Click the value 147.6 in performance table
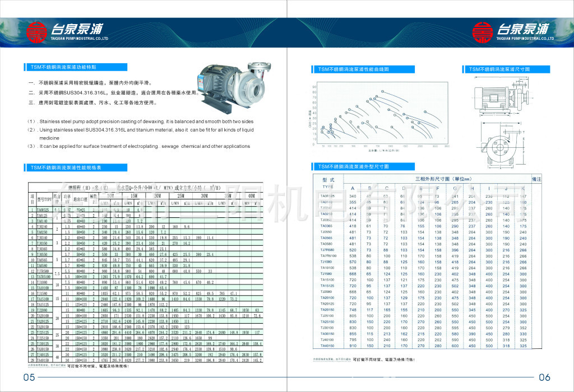 (116, 305)
